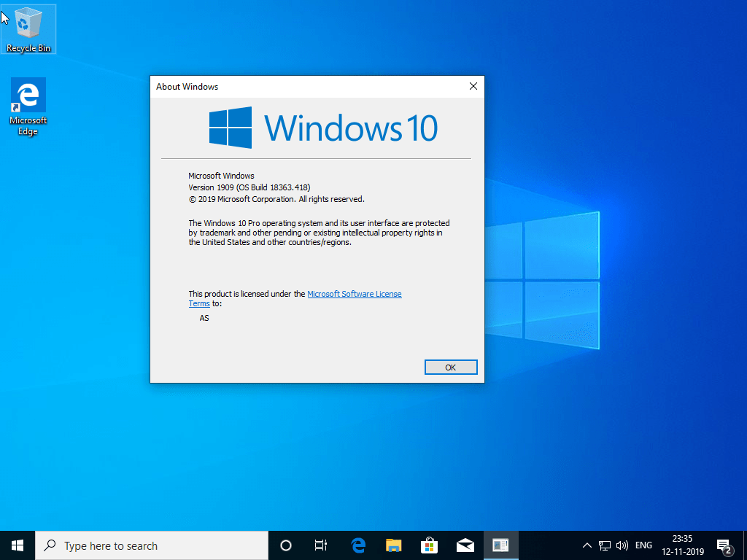Open the Mail app from taskbar
Screen dimensions: 747x560
465,545
